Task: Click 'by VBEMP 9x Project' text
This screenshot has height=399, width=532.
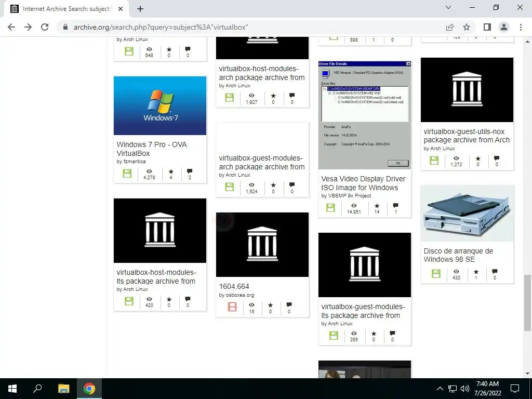Action: pos(346,196)
